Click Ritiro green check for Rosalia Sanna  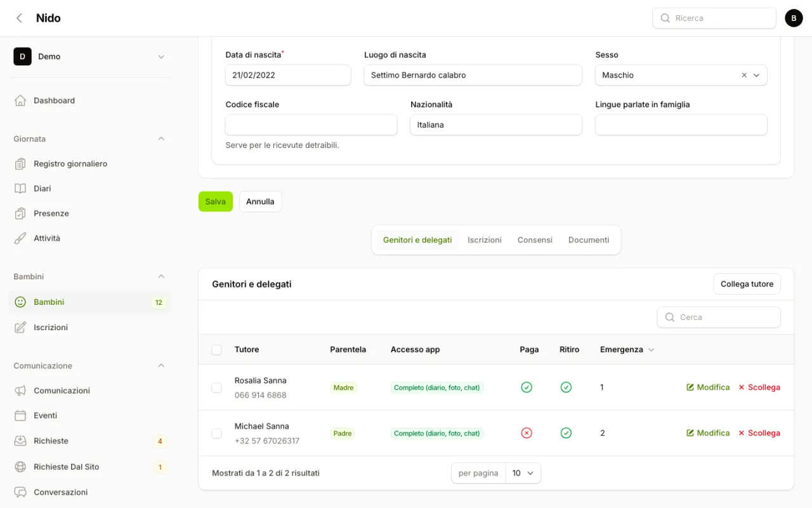coord(566,387)
